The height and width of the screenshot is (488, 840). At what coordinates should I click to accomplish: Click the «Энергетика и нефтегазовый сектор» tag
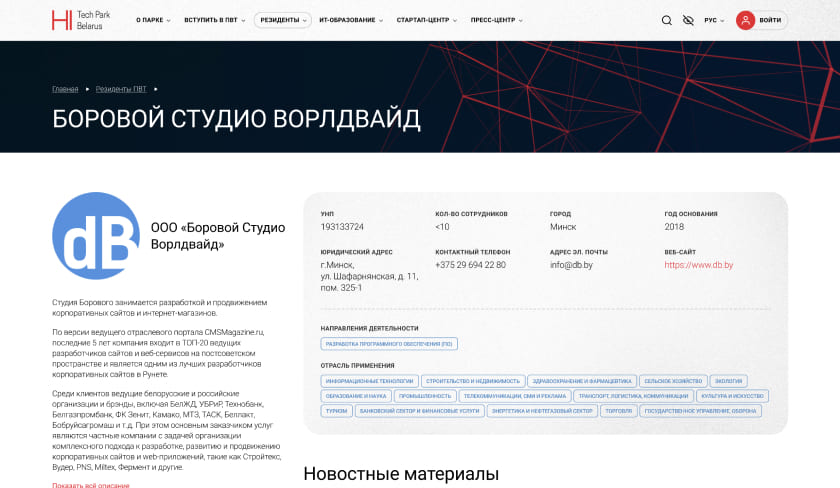542,411
